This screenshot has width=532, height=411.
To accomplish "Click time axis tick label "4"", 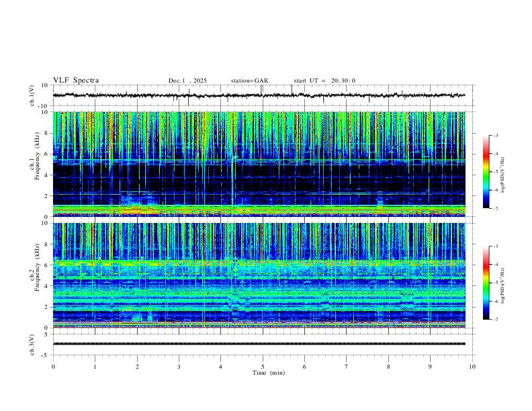I will pos(220,367).
